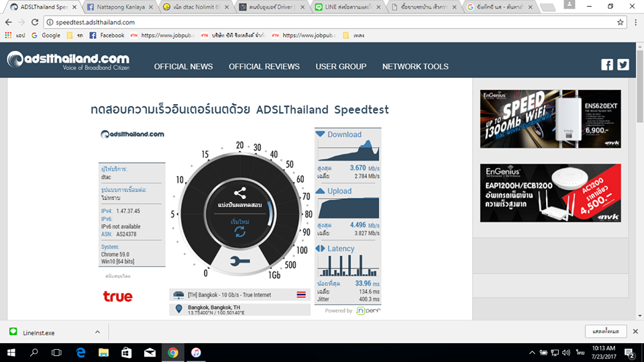The image size is (644, 362).
Task: Click the Chrome user profile icon
Action: 570,5
